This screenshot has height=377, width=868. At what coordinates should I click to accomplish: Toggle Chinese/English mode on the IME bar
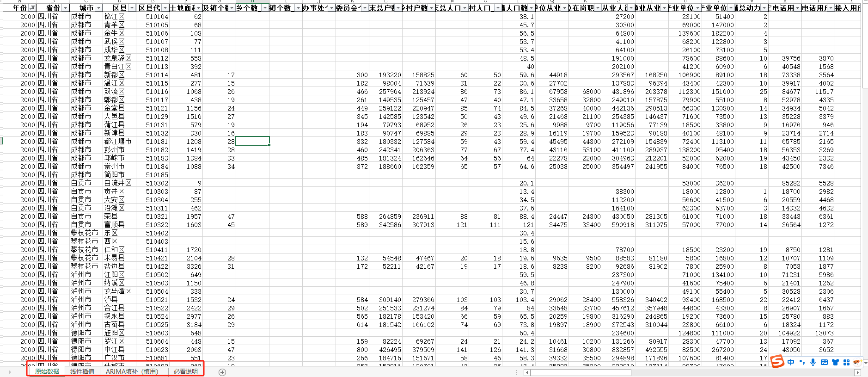pos(791,362)
